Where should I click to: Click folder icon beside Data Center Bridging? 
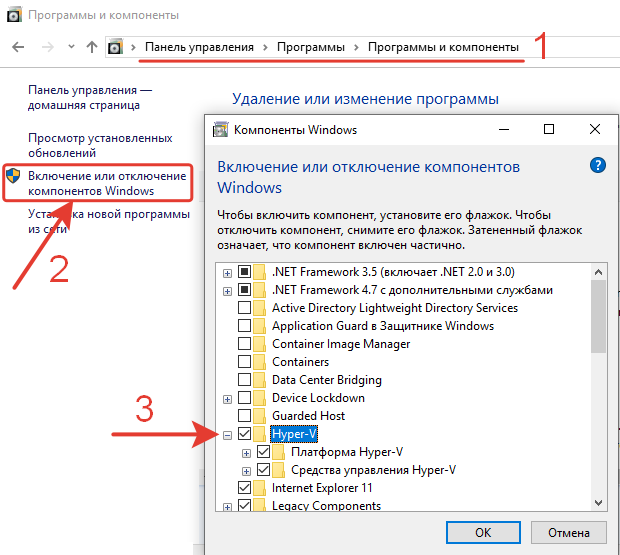point(260,380)
